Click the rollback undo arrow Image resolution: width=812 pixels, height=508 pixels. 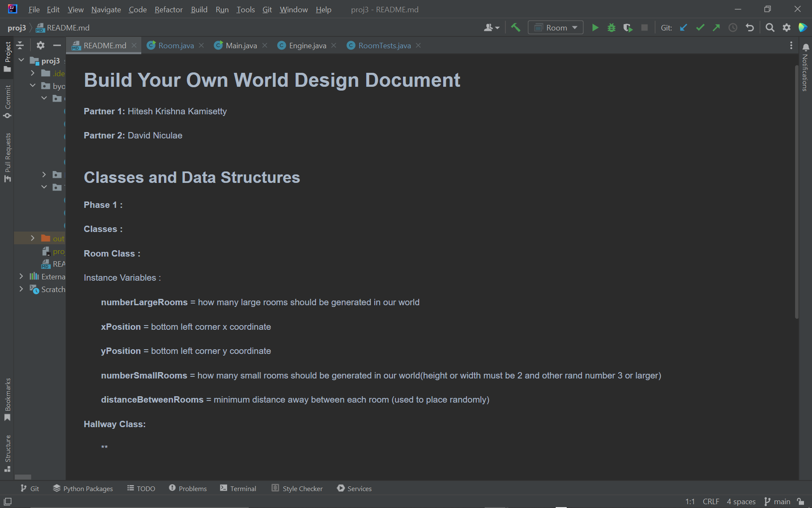point(750,28)
